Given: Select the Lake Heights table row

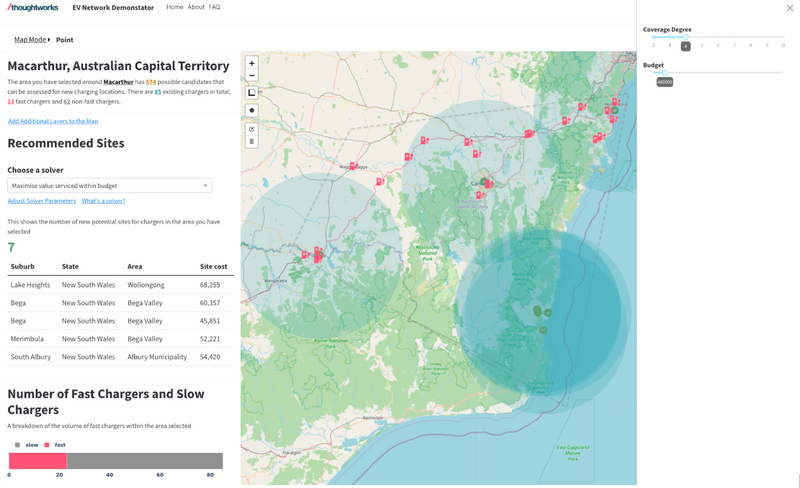Looking at the screenshot, I should [120, 285].
